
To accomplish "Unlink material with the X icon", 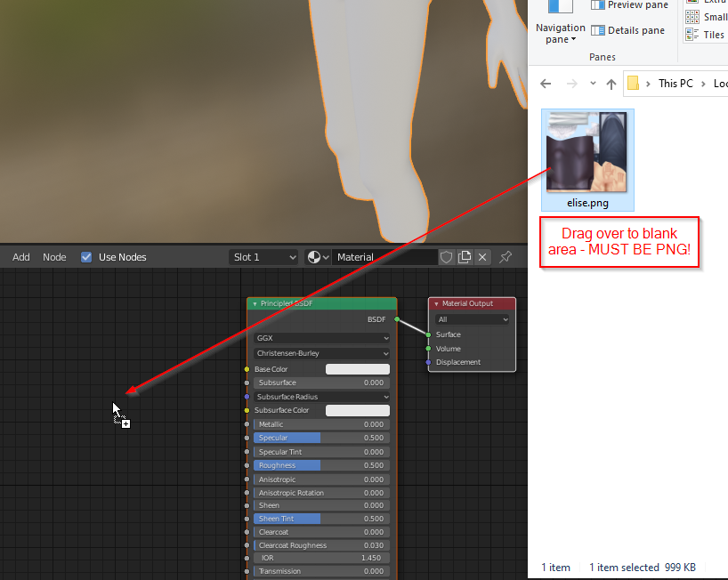I will 482,257.
